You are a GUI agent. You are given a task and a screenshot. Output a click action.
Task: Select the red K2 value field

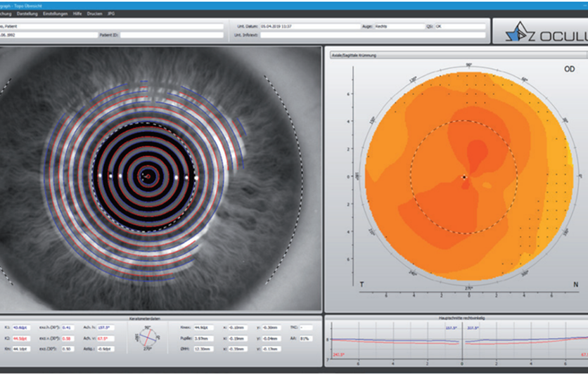coord(21,338)
